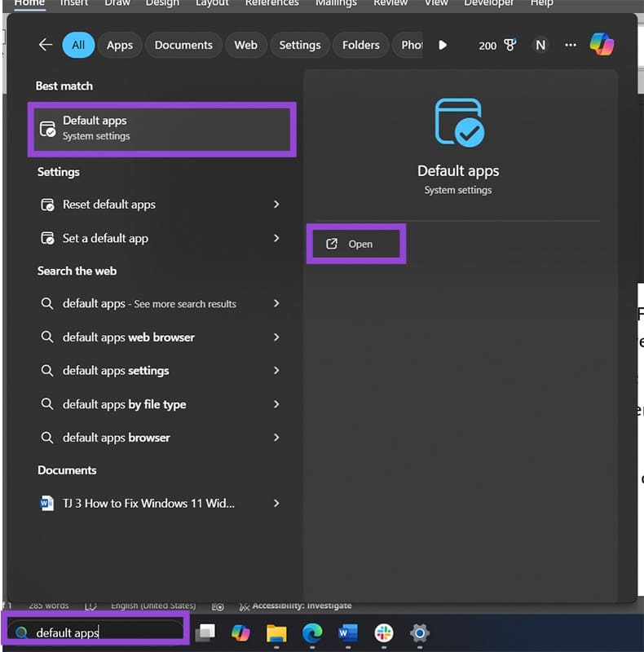The image size is (644, 652).
Task: Switch to the Apps filter tab
Action: [120, 46]
